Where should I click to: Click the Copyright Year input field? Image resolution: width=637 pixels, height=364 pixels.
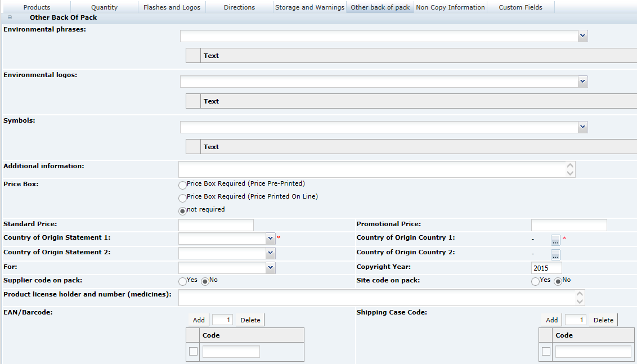point(545,268)
